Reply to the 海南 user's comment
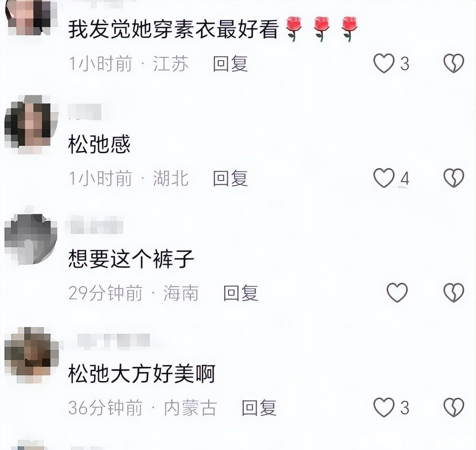Viewport: 476px width, 450px height. 241,293
